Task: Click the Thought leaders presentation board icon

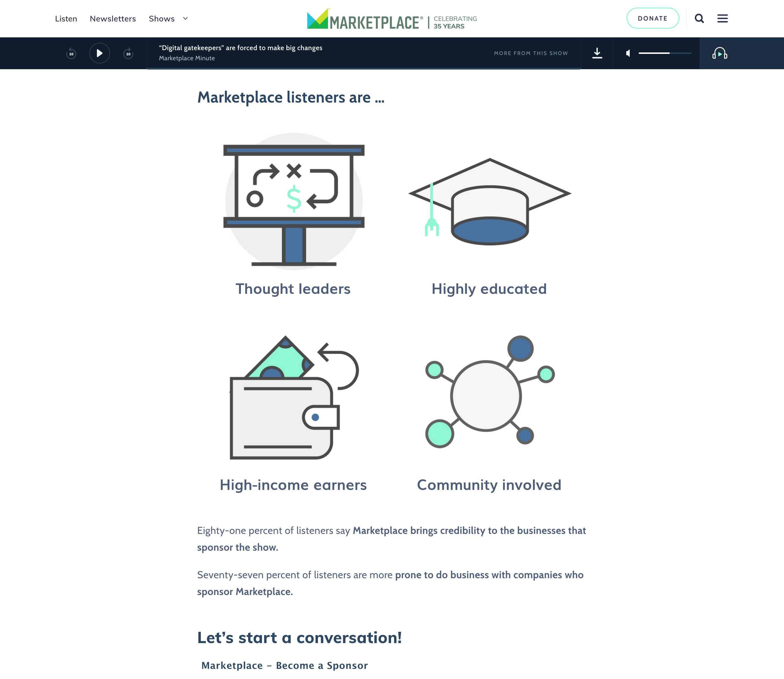Action: [x=294, y=202]
